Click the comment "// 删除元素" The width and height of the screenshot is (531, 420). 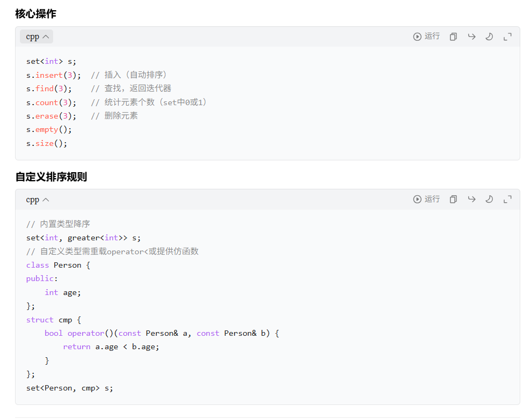pos(114,116)
